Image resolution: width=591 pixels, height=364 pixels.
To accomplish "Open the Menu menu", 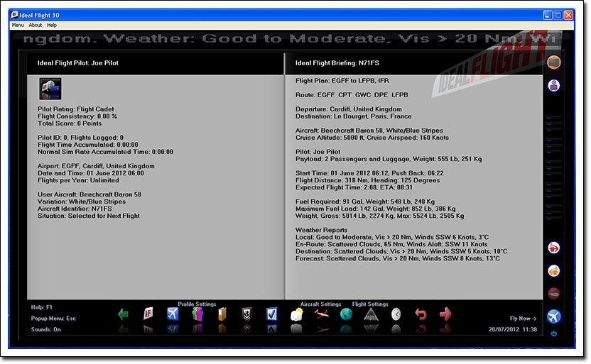I will [x=18, y=26].
